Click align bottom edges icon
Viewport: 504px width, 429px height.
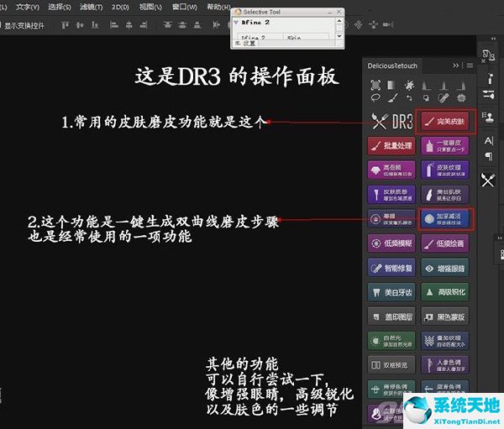[95, 24]
